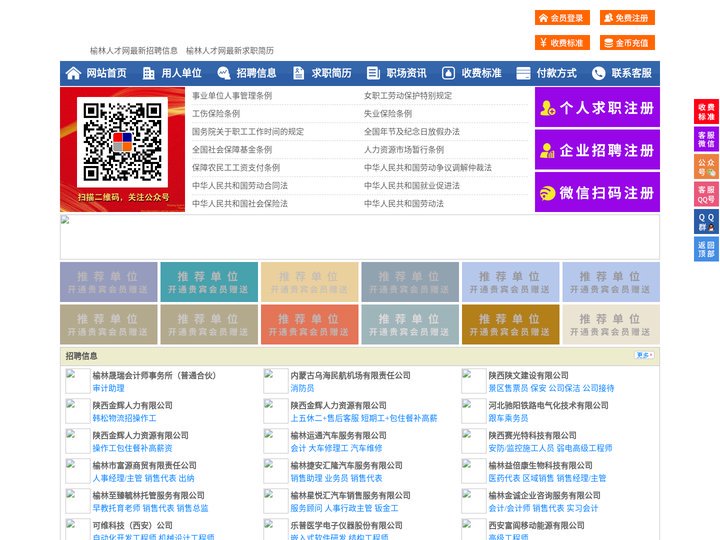
Task: Open 事业单位人事管理条例 article
Action: click(x=232, y=96)
